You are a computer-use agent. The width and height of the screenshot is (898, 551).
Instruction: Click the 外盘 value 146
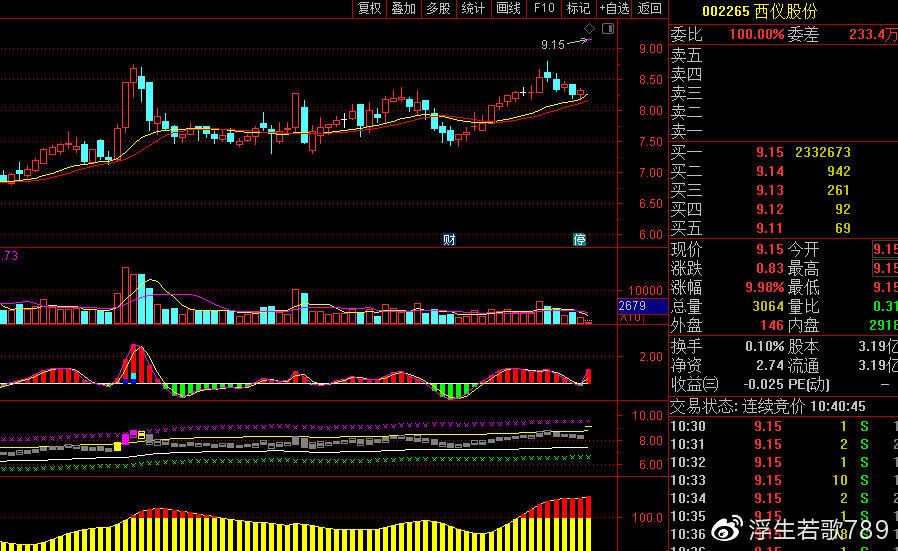pos(772,325)
